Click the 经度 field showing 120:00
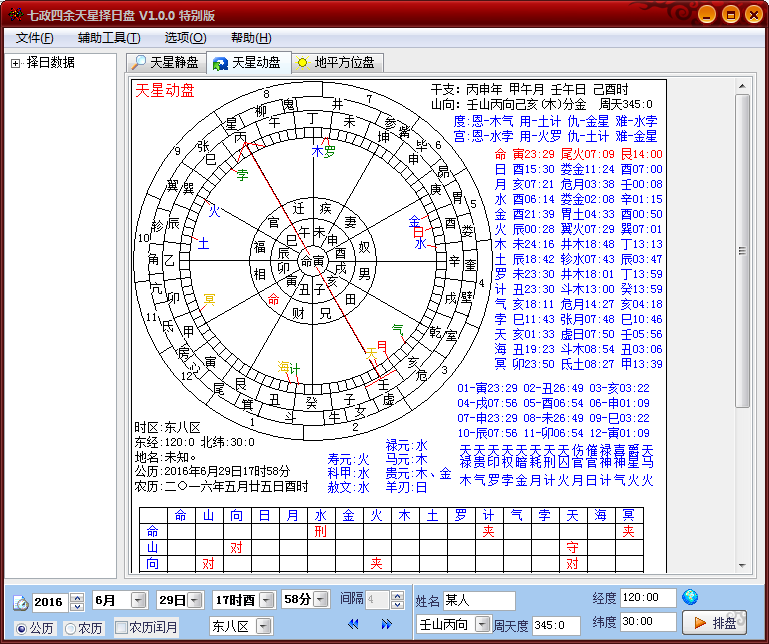This screenshot has height=644, width=769. [648, 597]
